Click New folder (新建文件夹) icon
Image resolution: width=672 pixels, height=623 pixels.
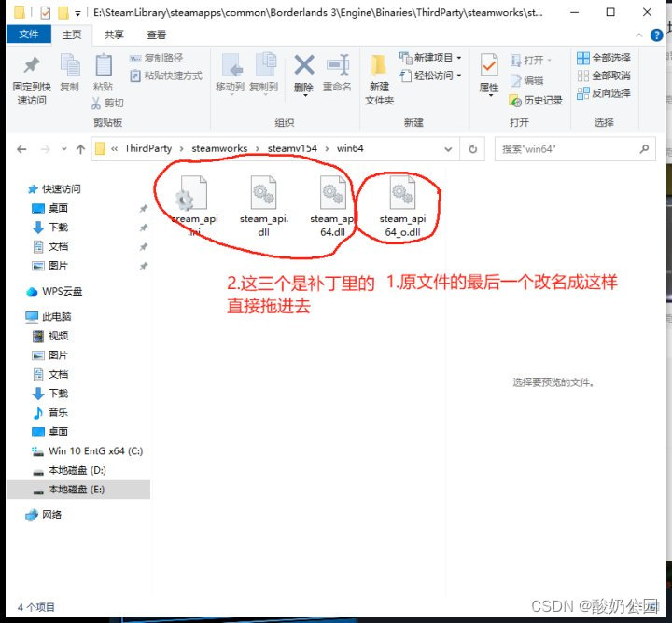[379, 65]
